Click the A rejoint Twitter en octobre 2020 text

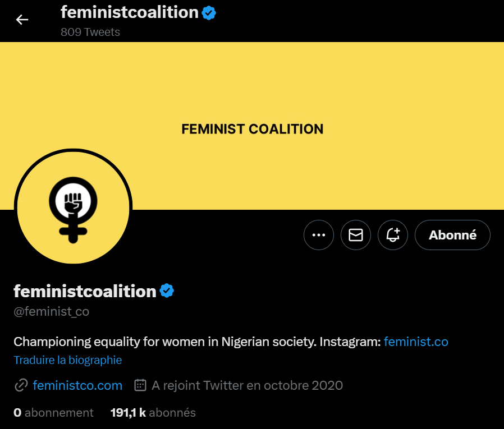tap(247, 385)
